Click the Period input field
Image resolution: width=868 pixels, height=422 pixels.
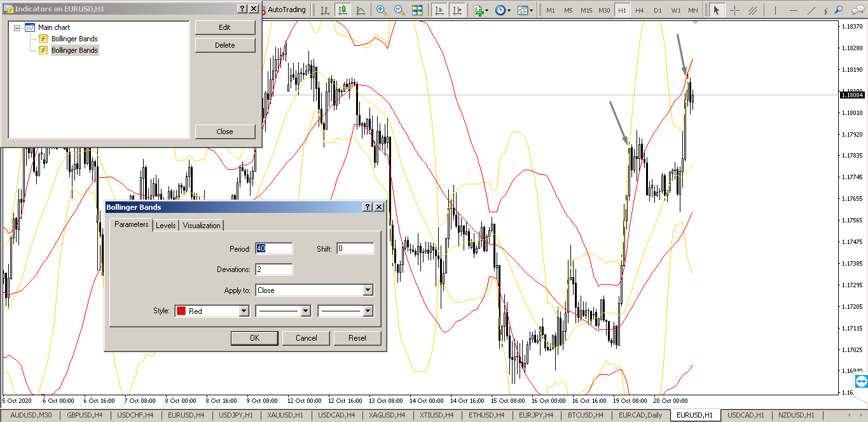click(x=273, y=248)
